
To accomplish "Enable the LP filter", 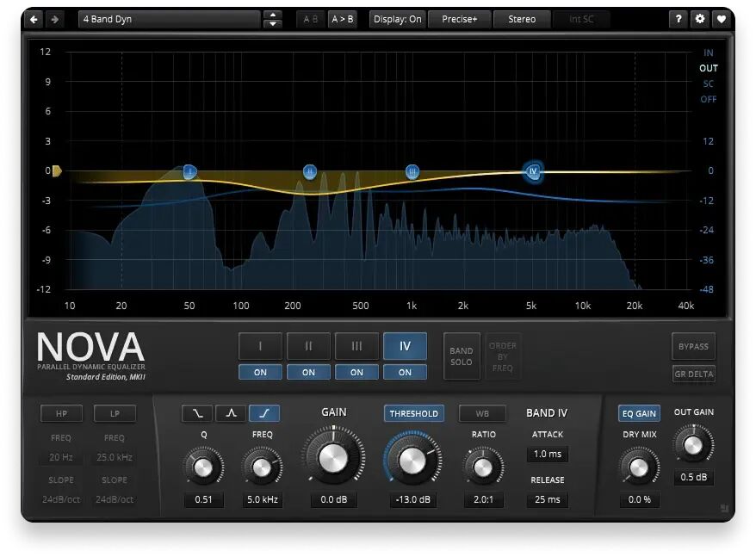I will coord(115,413).
